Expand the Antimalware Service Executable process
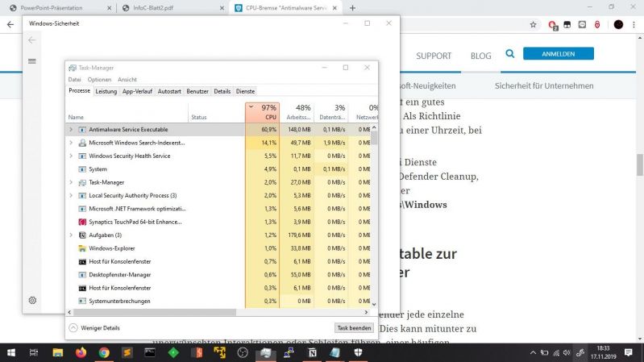 point(71,129)
